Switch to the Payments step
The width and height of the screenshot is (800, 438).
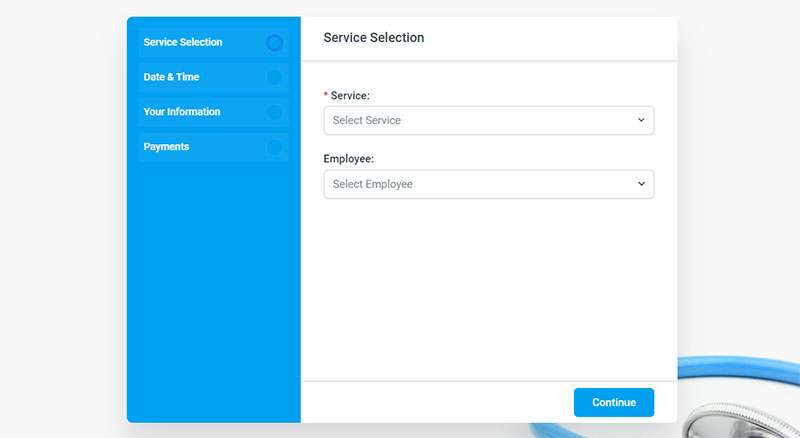point(214,147)
